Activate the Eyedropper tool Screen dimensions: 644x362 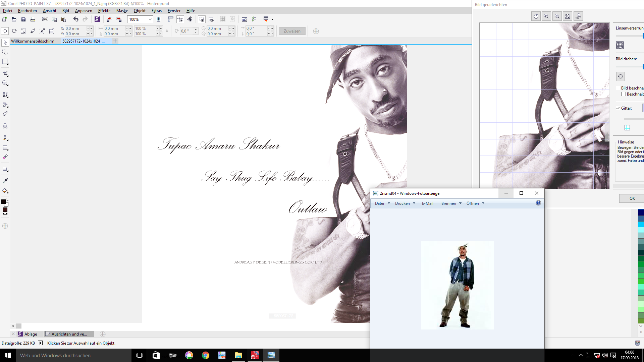[5, 181]
